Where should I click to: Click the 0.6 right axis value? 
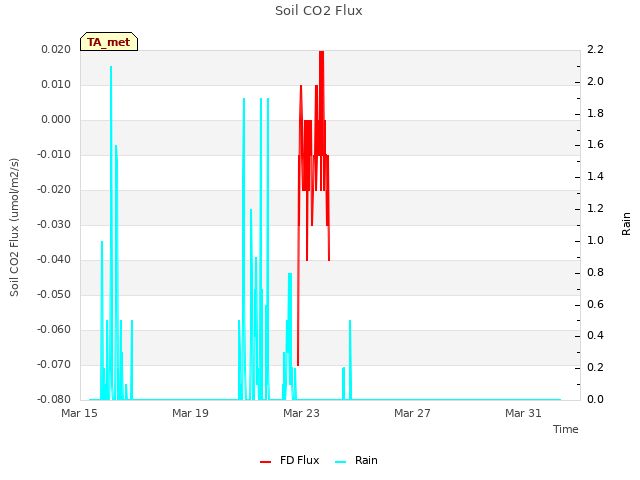595,304
